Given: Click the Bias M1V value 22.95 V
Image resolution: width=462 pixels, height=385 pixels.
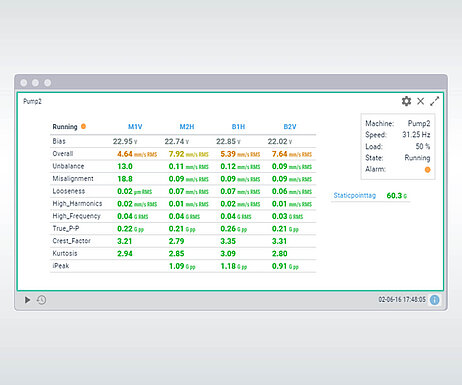Looking at the screenshot, I should tap(125, 141).
